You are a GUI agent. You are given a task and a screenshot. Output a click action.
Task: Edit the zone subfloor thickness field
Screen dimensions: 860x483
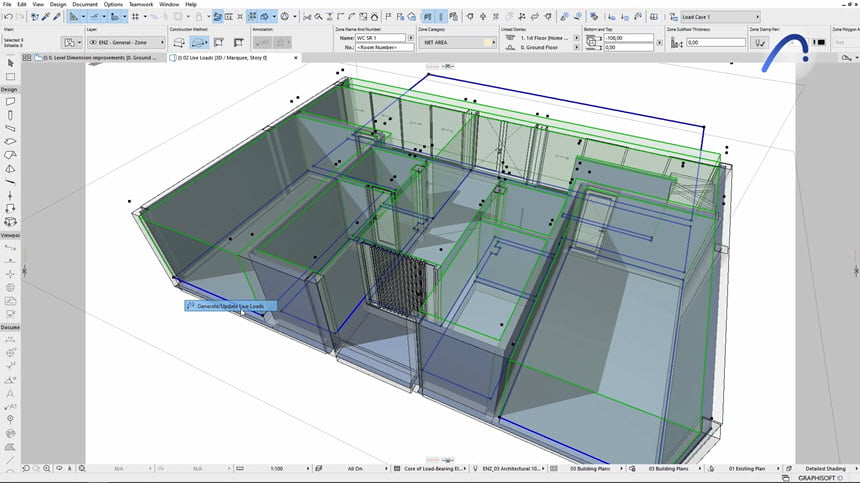[x=716, y=42]
